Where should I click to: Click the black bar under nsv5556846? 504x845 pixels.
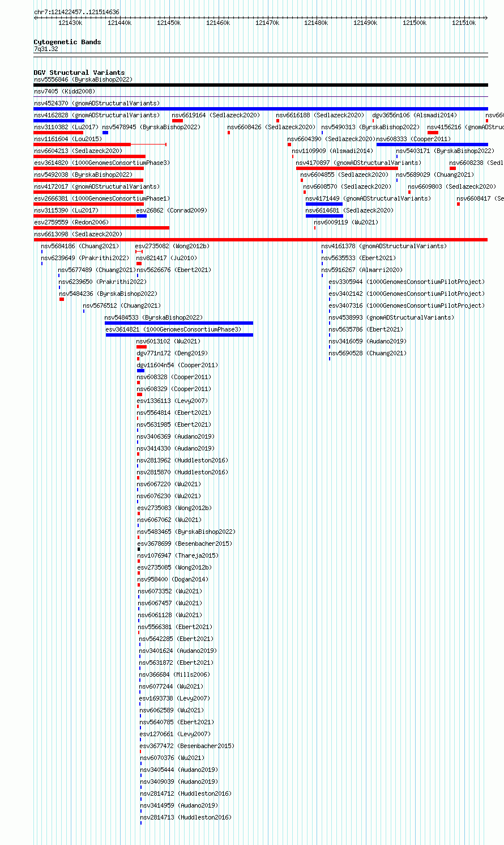click(x=260, y=85)
